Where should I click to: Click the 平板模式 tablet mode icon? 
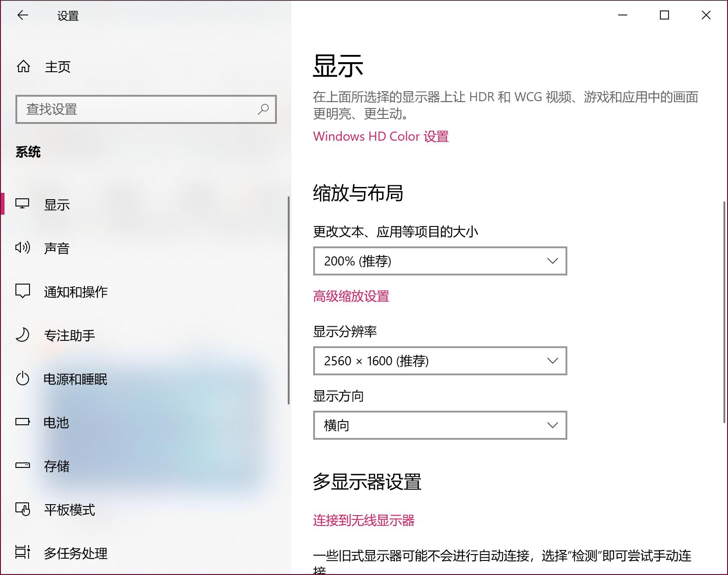(x=23, y=510)
